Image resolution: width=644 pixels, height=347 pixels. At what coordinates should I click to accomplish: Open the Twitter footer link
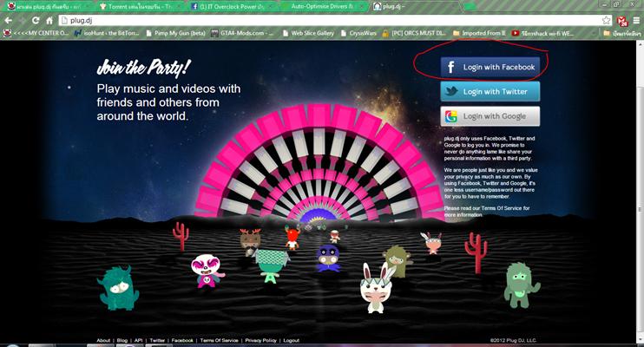(157, 340)
